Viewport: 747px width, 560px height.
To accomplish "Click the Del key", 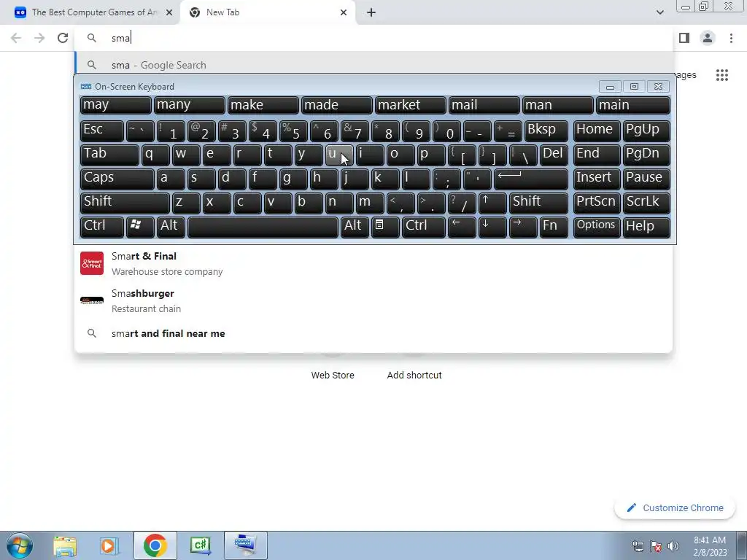I will coord(554,155).
